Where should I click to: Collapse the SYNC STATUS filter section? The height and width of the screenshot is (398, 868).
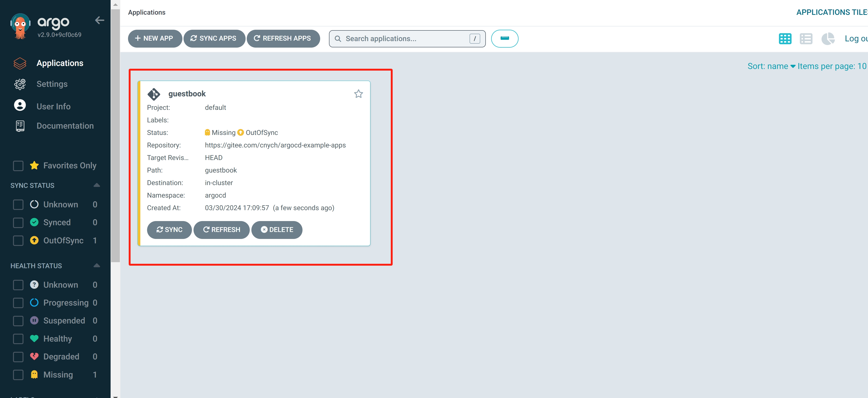coord(97,185)
